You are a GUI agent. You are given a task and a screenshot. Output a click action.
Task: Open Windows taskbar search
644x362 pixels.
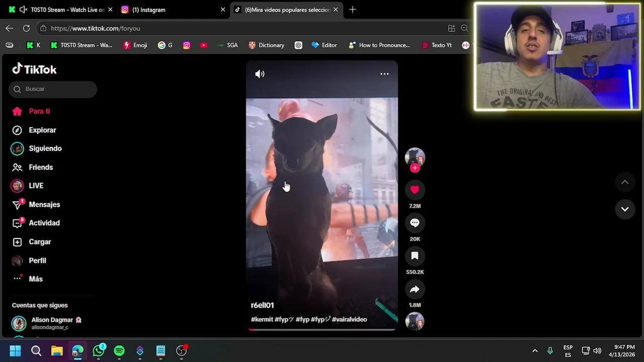36,351
